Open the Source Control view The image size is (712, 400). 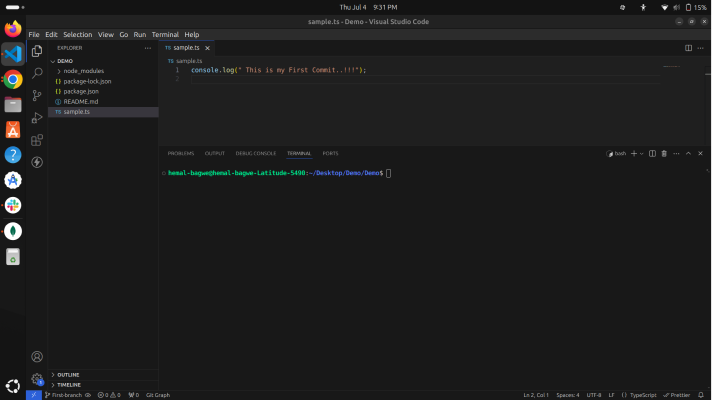pyautogui.click(x=37, y=95)
